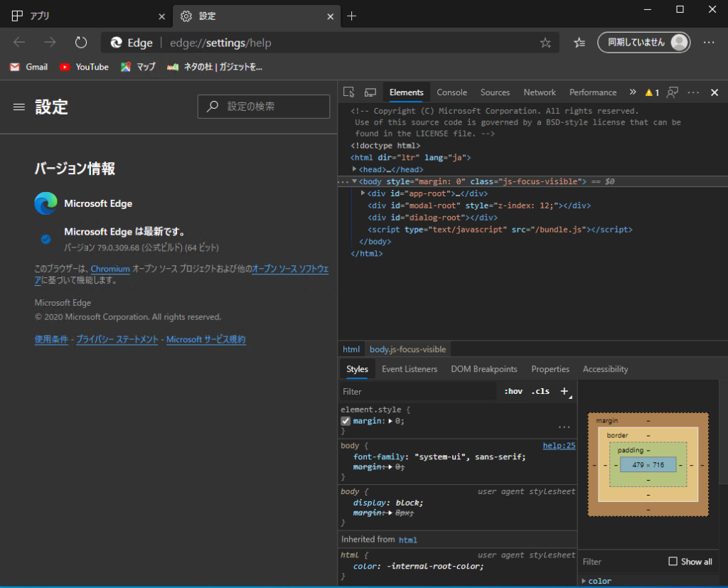Click the warning count badge
This screenshot has width=728, height=588.
pyautogui.click(x=652, y=92)
